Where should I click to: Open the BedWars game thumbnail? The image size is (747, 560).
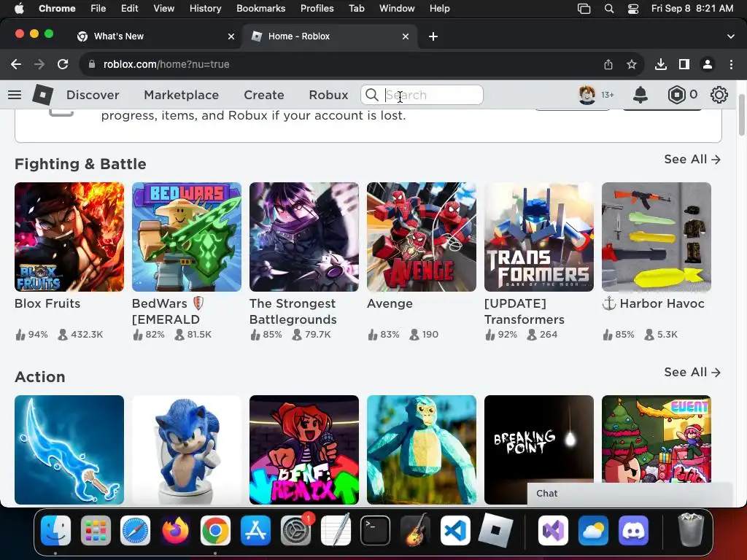pyautogui.click(x=186, y=237)
